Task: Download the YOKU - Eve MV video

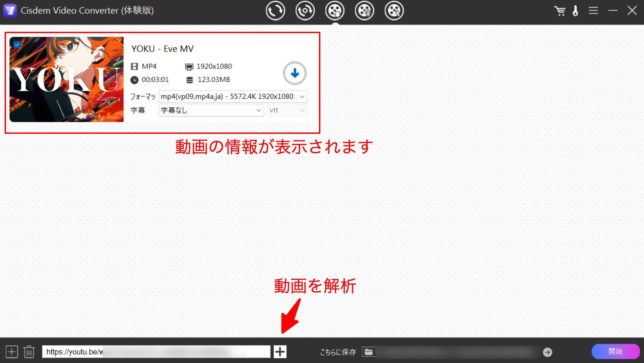Action: click(295, 73)
